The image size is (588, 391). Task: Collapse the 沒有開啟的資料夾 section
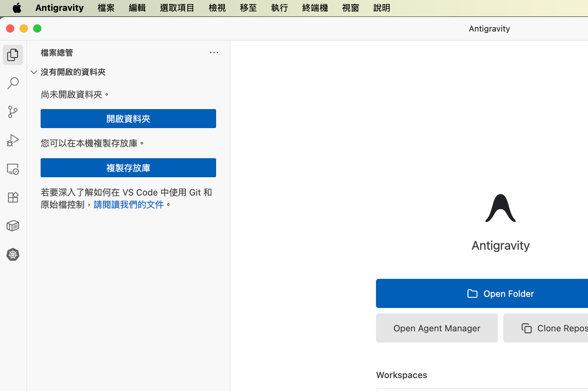point(34,72)
